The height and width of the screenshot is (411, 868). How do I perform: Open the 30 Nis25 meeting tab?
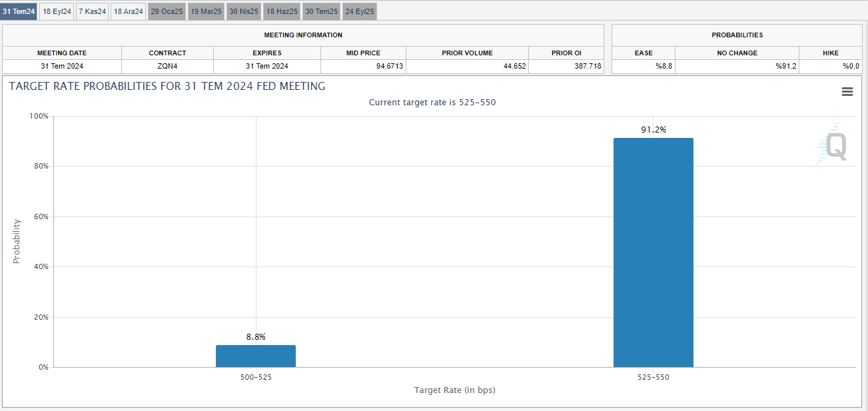pos(244,11)
